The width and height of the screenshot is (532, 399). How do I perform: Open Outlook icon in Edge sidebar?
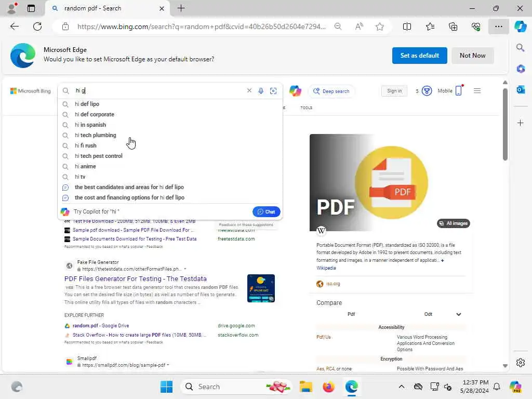521,90
